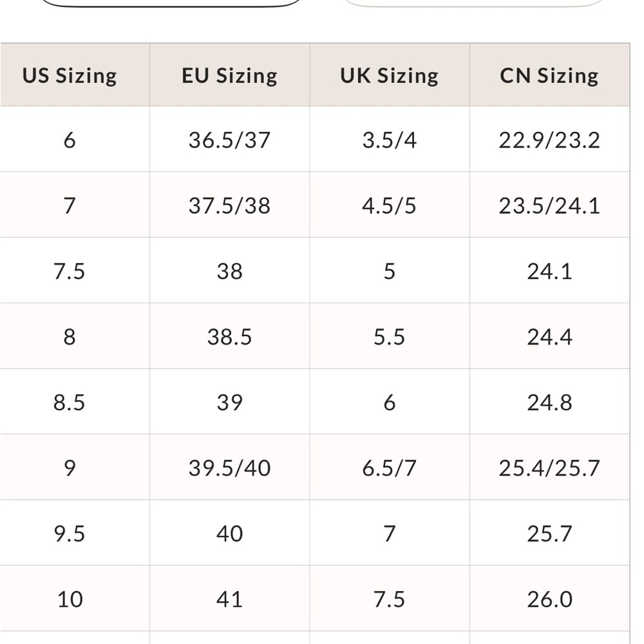Click CN size 26.0 cell
Image resolution: width=644 pixels, height=644 pixels.
coord(549,598)
